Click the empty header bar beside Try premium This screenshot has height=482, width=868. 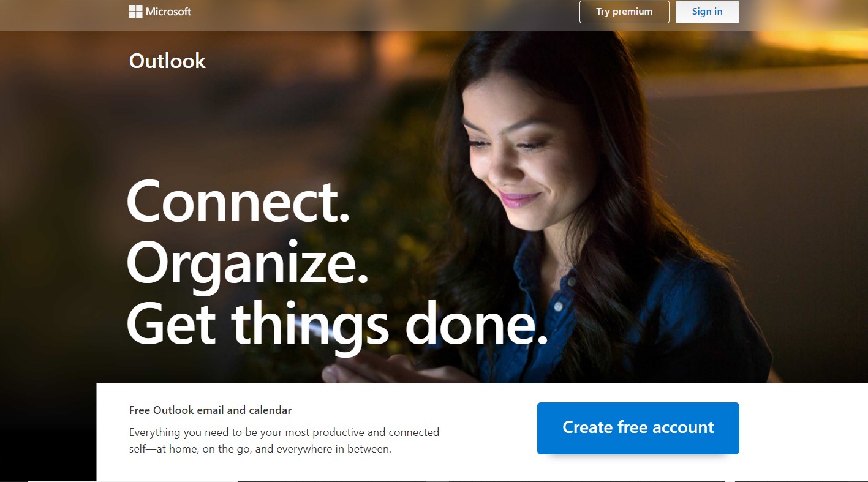(x=386, y=15)
